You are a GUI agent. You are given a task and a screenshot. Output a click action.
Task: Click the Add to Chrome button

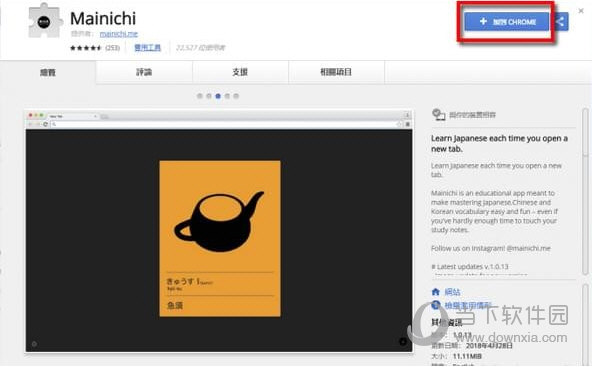[x=506, y=22]
